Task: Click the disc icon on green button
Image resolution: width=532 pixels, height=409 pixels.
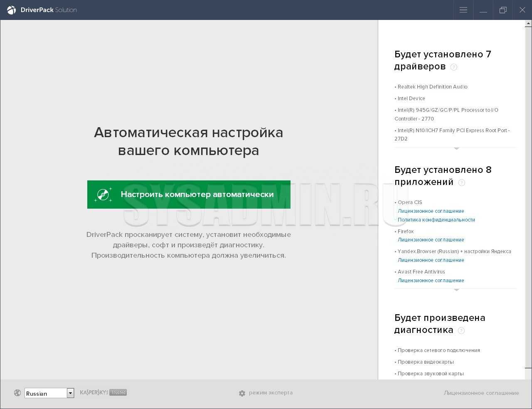Action: (103, 195)
